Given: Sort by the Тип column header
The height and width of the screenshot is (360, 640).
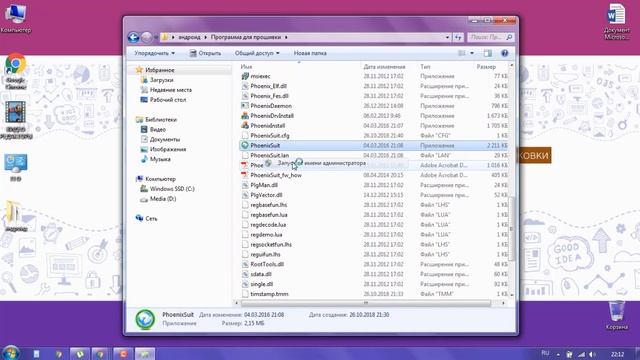Looking at the screenshot, I should pos(425,67).
